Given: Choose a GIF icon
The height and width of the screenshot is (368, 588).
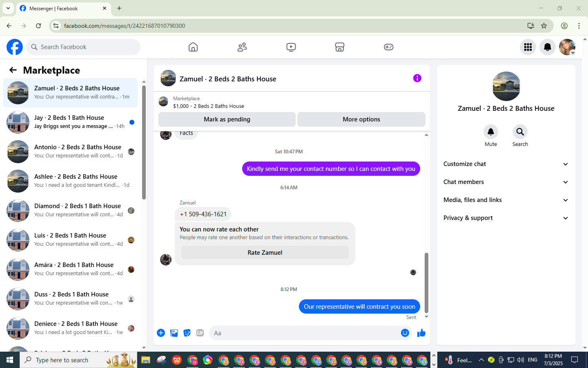Looking at the screenshot, I should (x=200, y=333).
